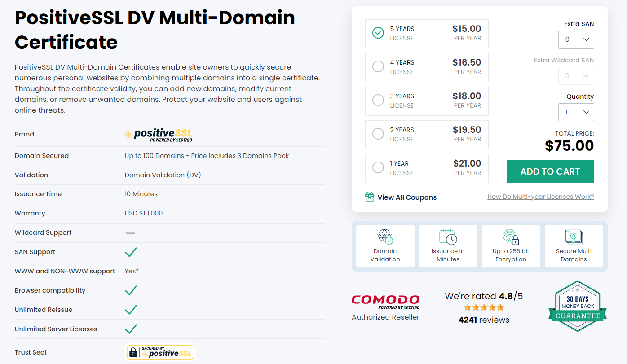The width and height of the screenshot is (627, 364).
Task: Click the PositiveSSL DV Multi-Domain Certificate heading
Action: click(155, 30)
